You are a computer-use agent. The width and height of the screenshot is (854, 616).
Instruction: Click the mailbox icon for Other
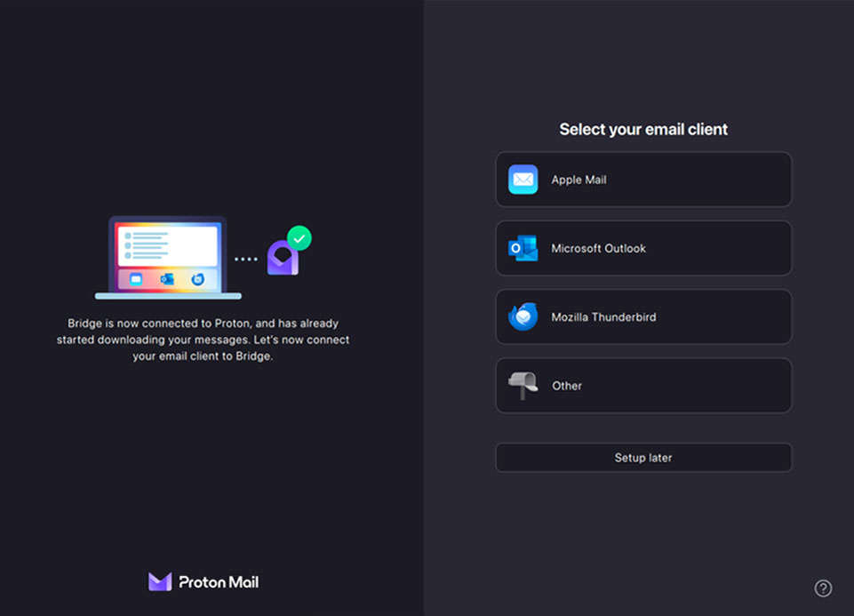(523, 386)
